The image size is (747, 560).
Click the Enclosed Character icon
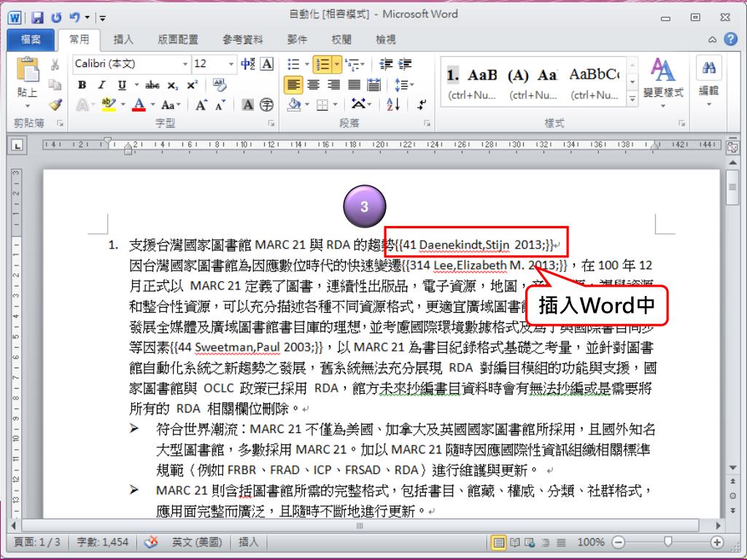click(267, 105)
